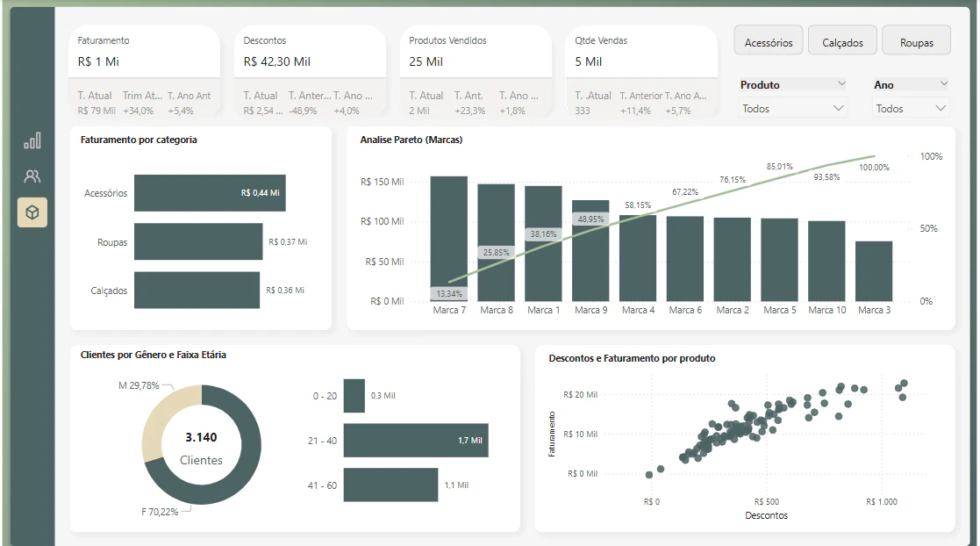Select the Roupas bar in category chart
This screenshot has width=980, height=546.
coord(198,241)
